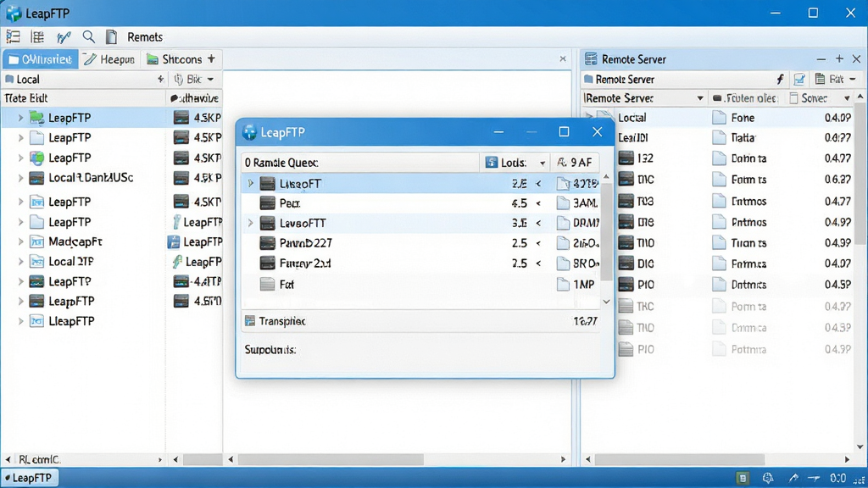Click the document page icon beside Remets

click(x=111, y=37)
